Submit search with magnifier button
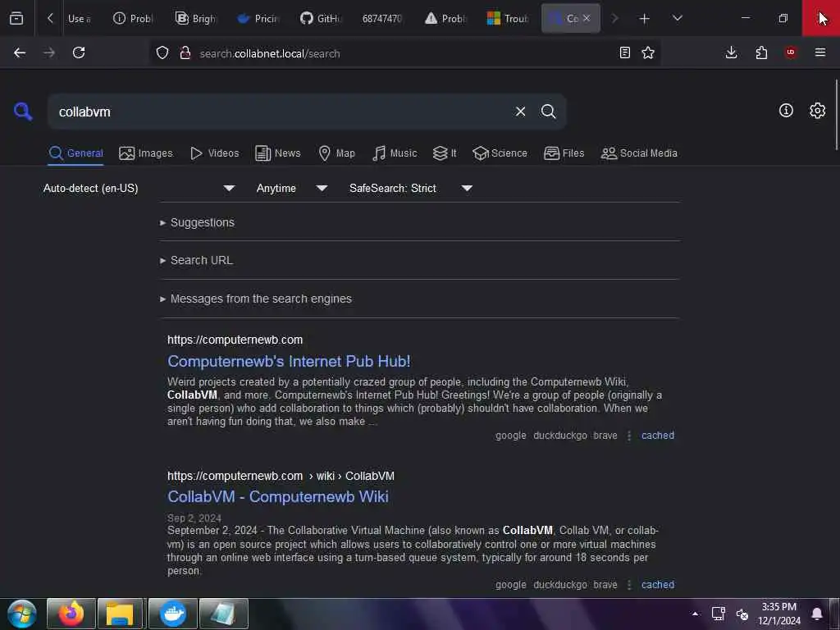840x630 pixels. tap(548, 112)
